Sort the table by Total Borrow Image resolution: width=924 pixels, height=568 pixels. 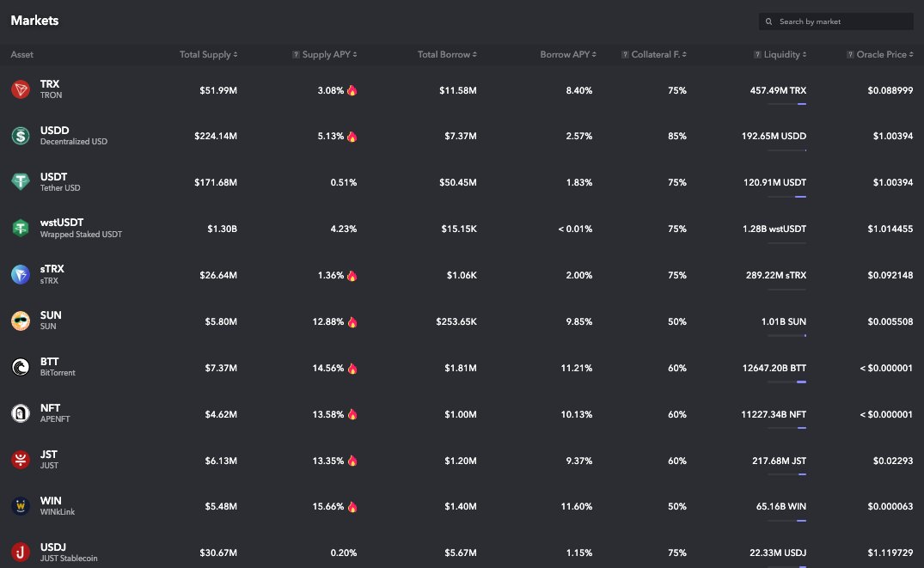[447, 54]
